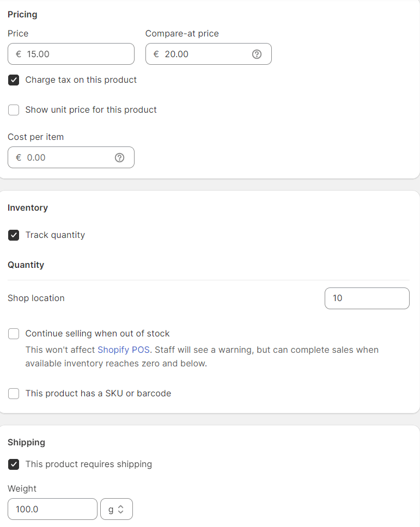Click the Price input showing 15.00

click(71, 54)
